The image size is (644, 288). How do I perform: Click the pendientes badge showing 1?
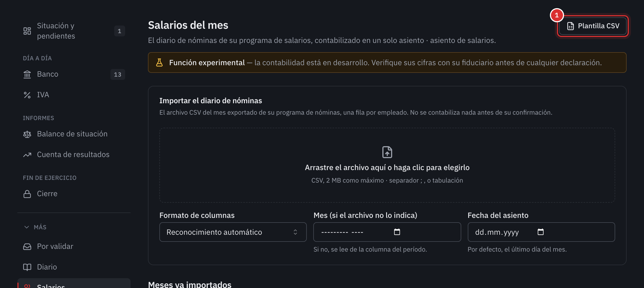[x=119, y=31]
